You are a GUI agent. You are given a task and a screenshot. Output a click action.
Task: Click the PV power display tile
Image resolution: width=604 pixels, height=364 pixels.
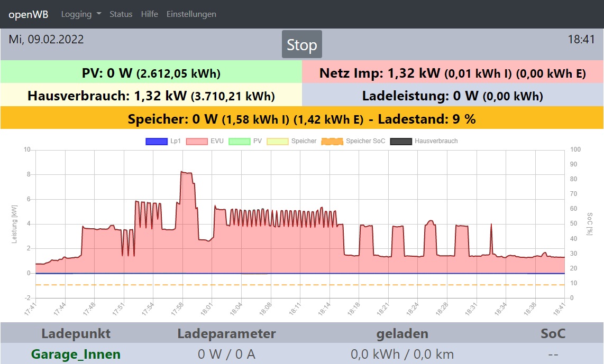click(x=151, y=73)
